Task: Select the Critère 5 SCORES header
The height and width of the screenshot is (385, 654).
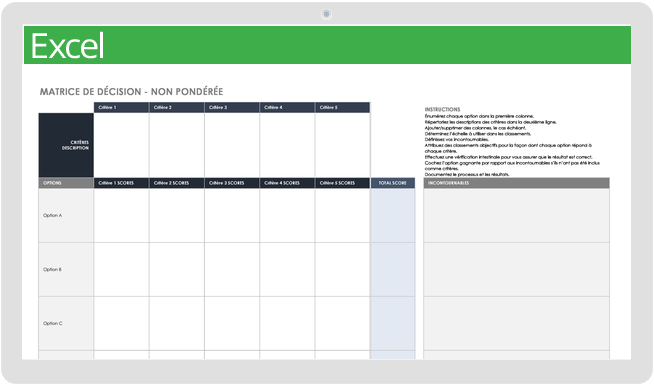Action: 342,183
